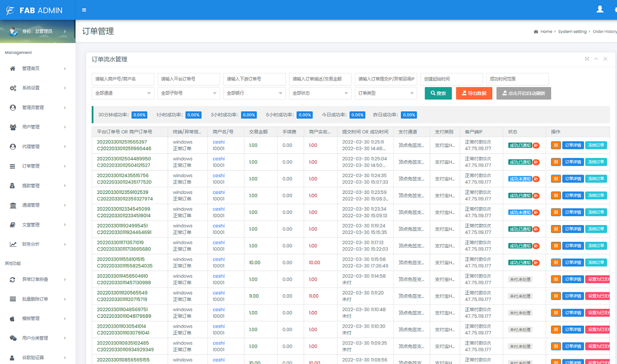Click the bank building icon for 通道管理
Image resolution: width=617 pixels, height=364 pixels.
coord(13,205)
